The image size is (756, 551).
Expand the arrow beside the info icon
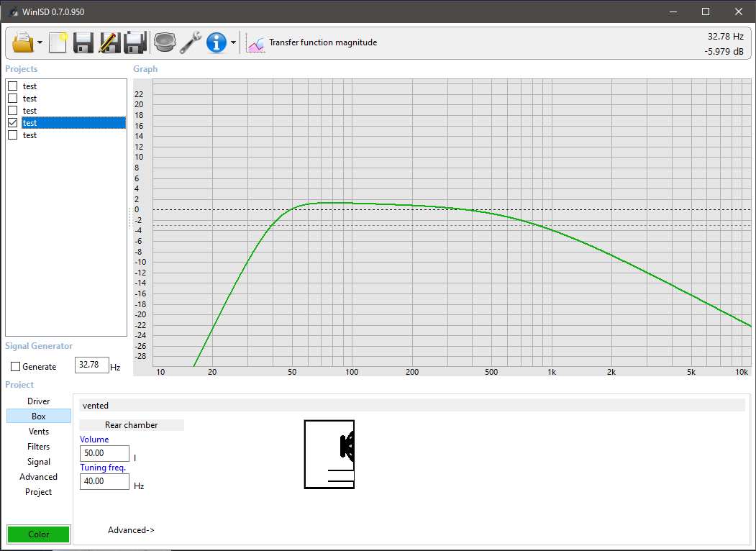(233, 42)
